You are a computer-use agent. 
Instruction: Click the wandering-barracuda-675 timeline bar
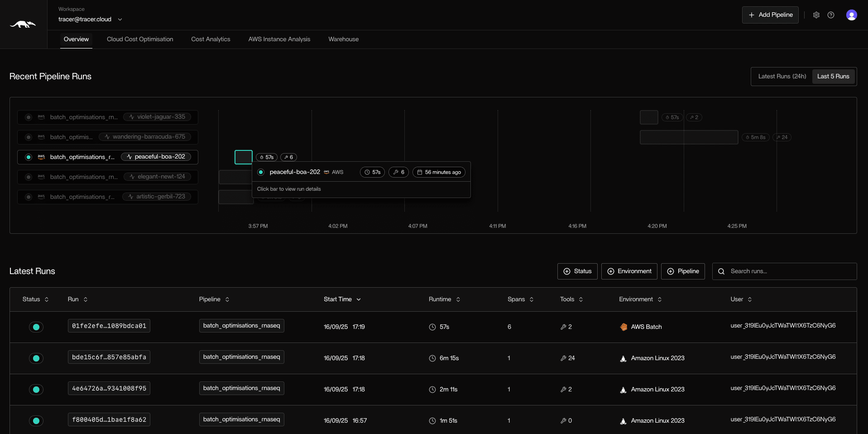pyautogui.click(x=688, y=137)
